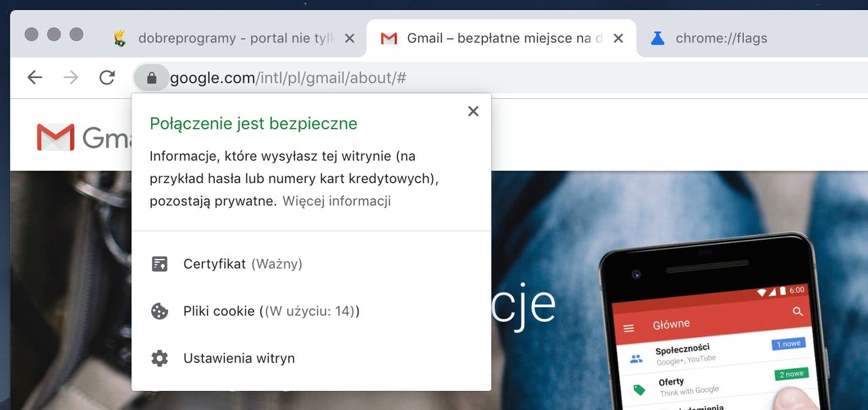Viewport: 868px width, 410px height.
Task: Open the Więcej informacji link
Action: pos(337,201)
